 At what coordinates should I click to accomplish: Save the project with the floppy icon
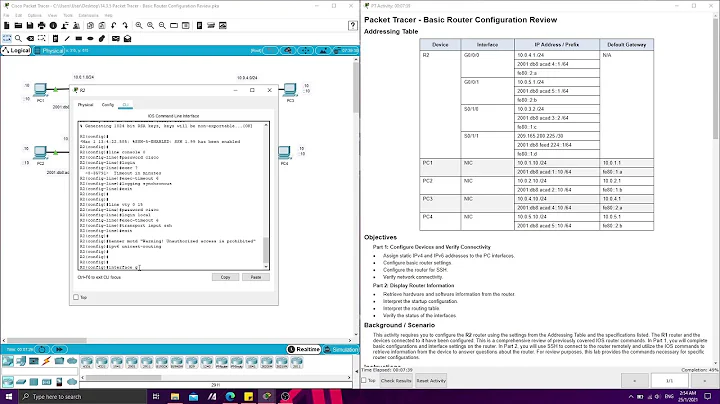coord(30,25)
